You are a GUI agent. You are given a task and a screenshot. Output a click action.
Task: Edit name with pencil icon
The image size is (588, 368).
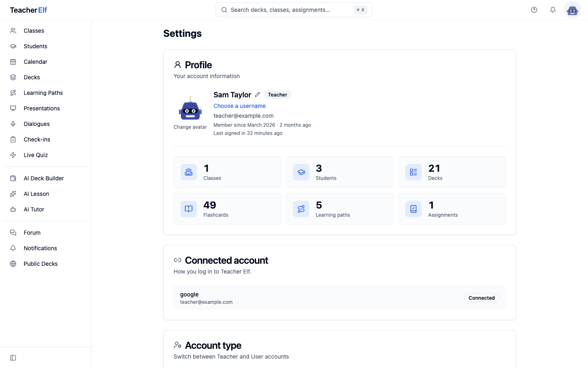pyautogui.click(x=257, y=94)
